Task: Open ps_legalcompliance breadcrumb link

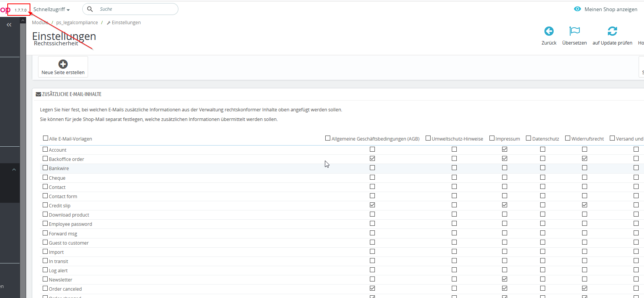Action: coord(77,23)
